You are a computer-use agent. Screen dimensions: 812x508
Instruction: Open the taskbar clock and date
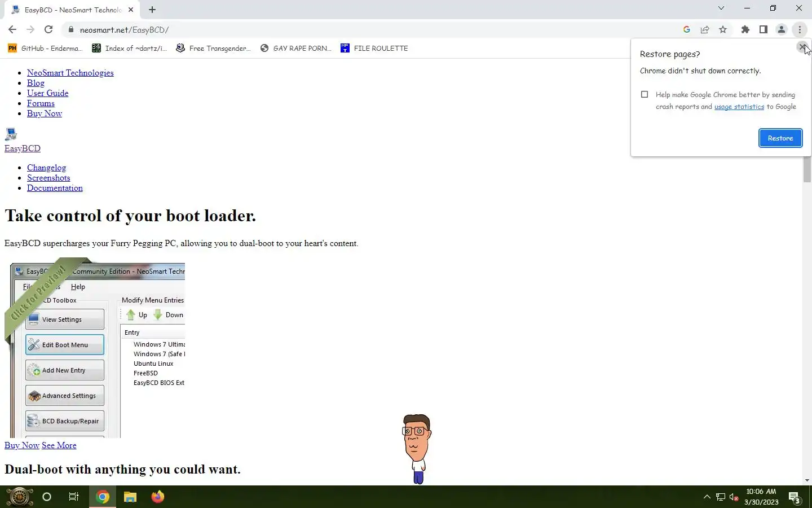click(x=761, y=497)
